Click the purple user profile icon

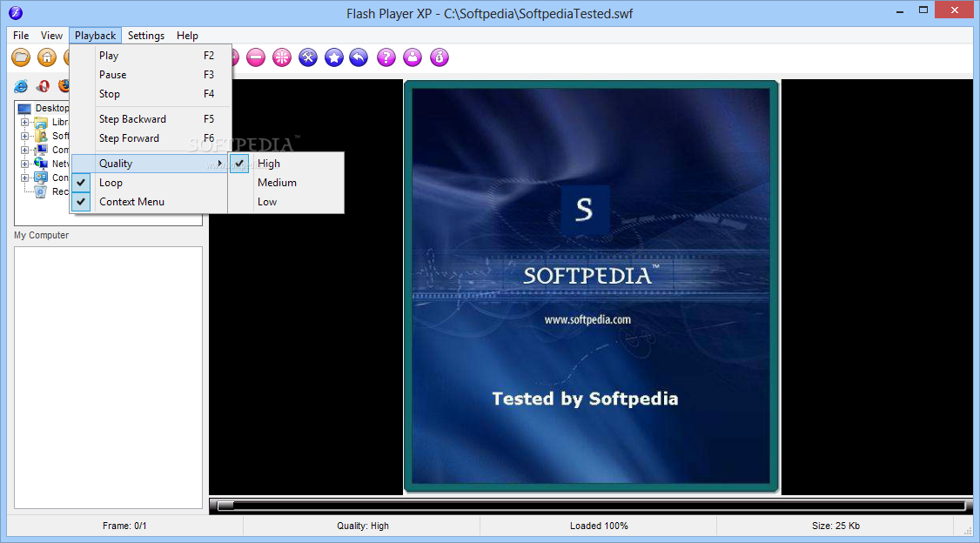[413, 57]
